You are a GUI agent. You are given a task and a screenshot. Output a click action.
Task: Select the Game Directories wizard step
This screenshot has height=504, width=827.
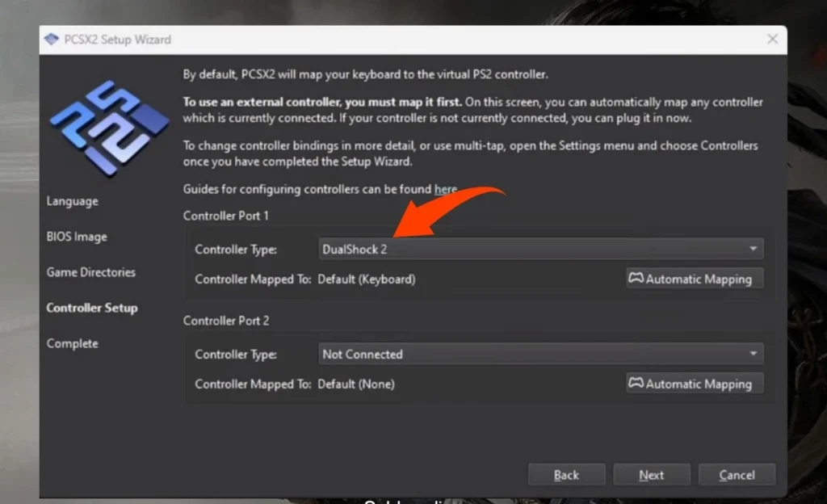click(90, 272)
